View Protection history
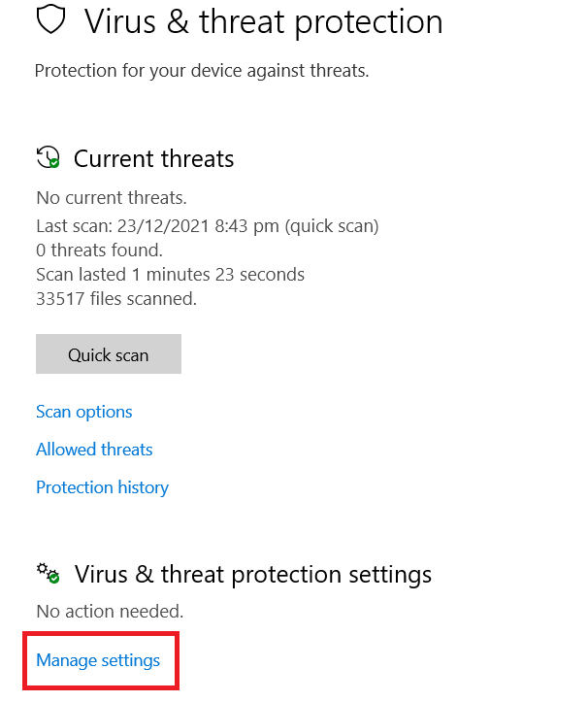The image size is (588, 702). 102,487
